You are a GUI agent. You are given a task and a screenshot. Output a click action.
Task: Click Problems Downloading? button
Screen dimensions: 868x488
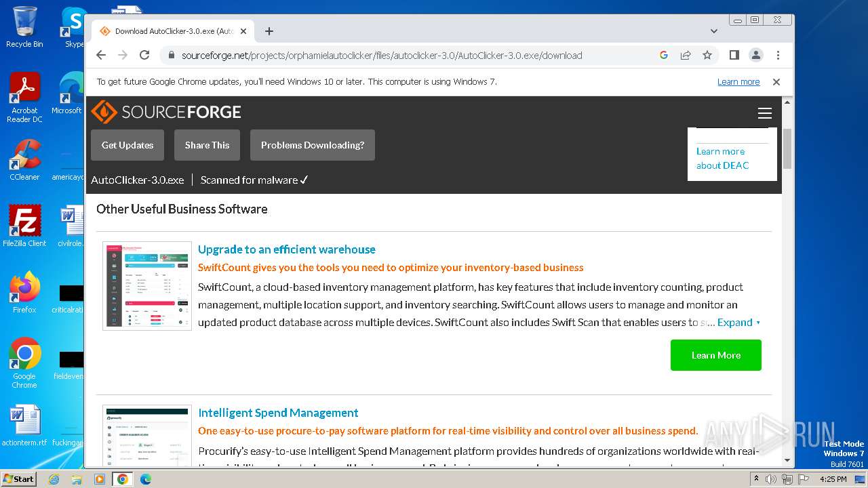(x=313, y=145)
